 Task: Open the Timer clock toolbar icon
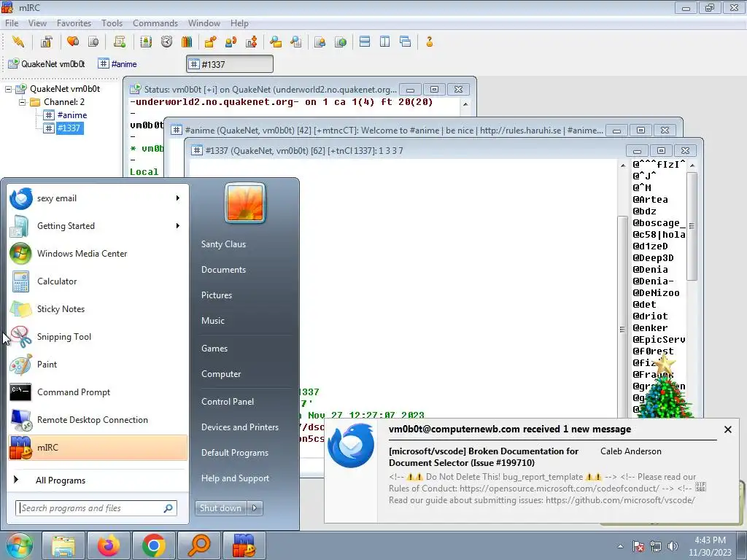pyautogui.click(x=166, y=42)
